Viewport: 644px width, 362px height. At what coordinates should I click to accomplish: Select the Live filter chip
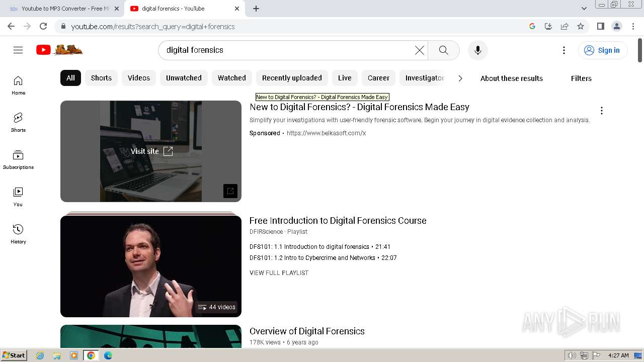pyautogui.click(x=345, y=78)
